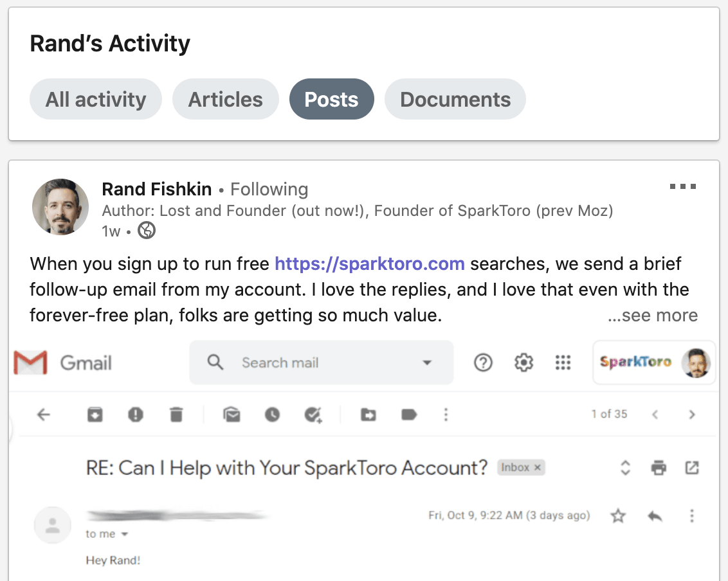
Task: Click the label tag icon
Action: pyautogui.click(x=408, y=414)
